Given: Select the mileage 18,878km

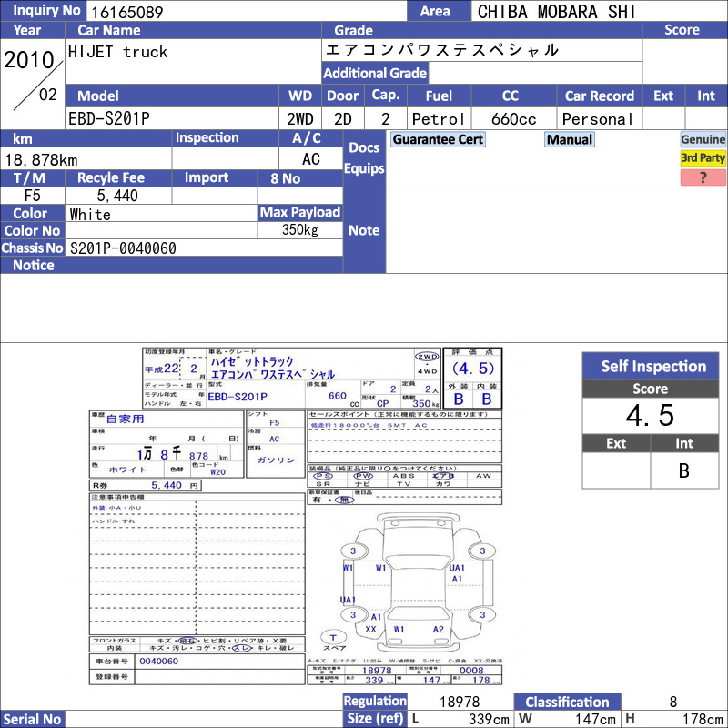Looking at the screenshot, I should [41, 160].
